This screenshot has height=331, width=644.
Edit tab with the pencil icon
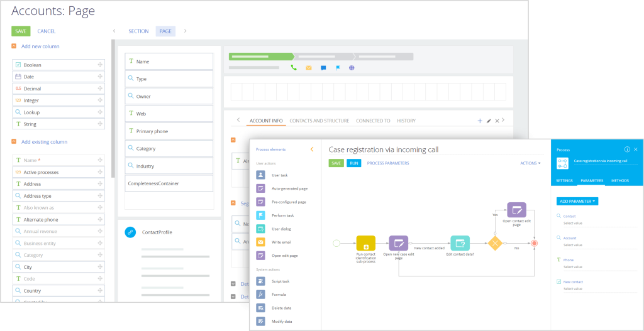(x=489, y=121)
